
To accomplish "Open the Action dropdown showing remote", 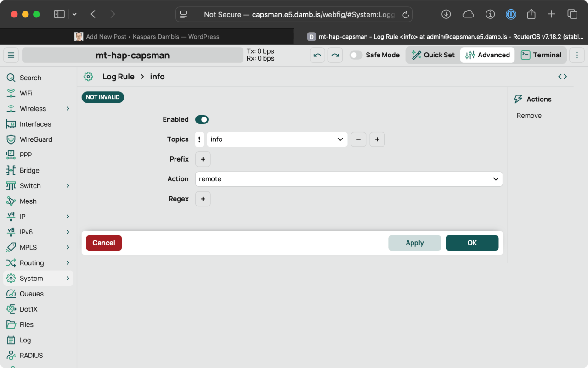I will [x=348, y=178].
